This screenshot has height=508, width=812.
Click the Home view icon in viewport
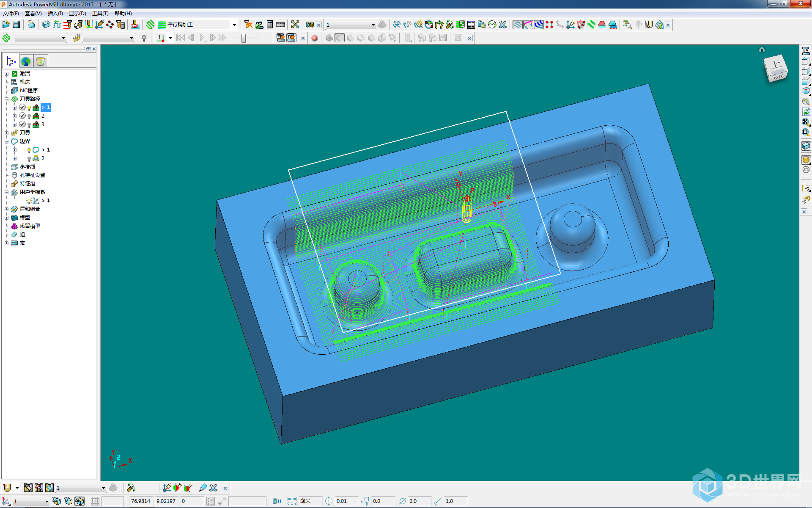(x=762, y=50)
